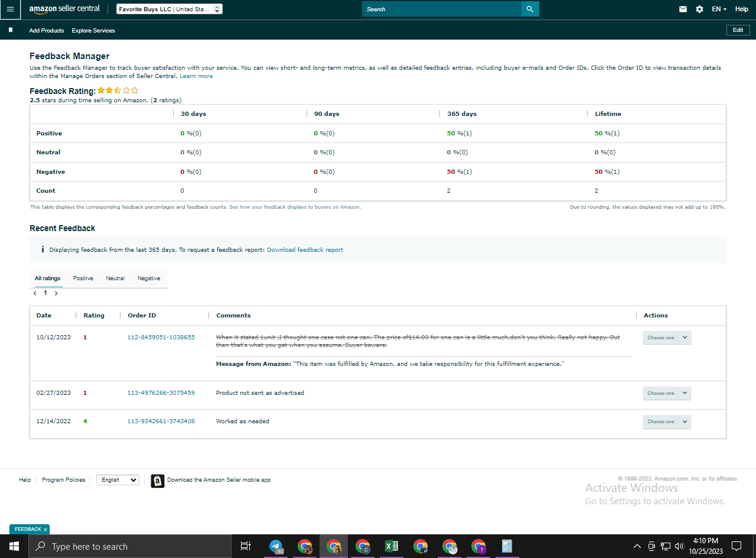Click Download the Amazon Seller mobile app link
Viewport: 756px width, 558px height.
tap(219, 480)
